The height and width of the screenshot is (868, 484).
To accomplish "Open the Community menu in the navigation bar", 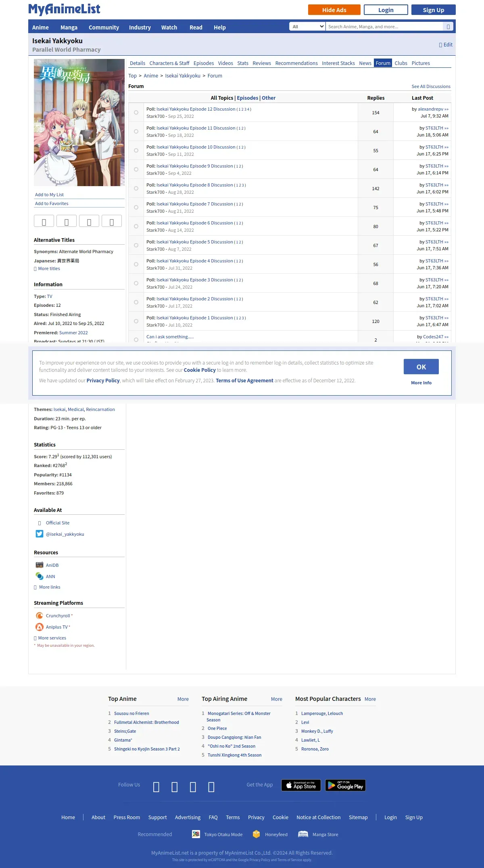I will [x=104, y=27].
